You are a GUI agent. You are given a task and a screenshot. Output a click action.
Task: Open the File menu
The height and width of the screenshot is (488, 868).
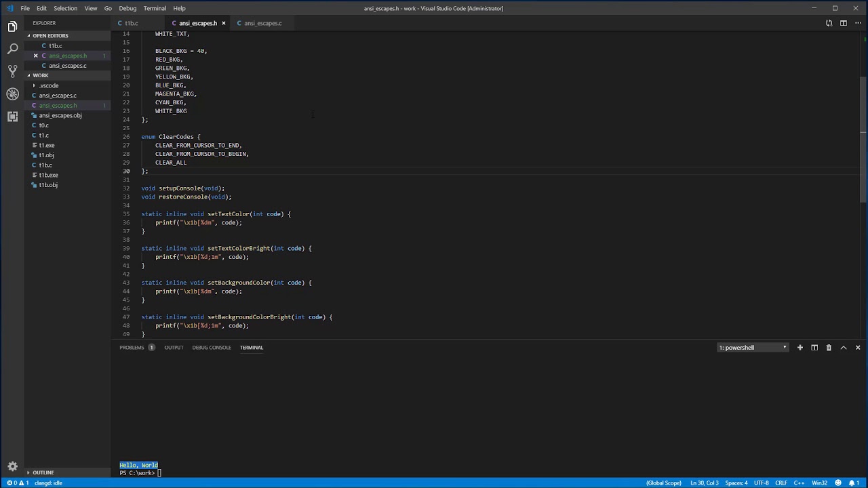tap(25, 8)
